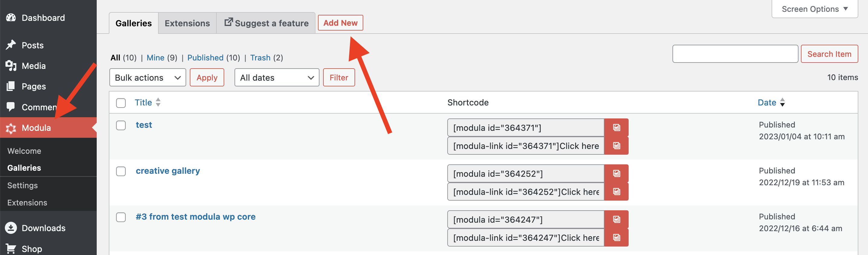The height and width of the screenshot is (255, 868).
Task: Focus the gallery search input field
Action: (x=735, y=54)
